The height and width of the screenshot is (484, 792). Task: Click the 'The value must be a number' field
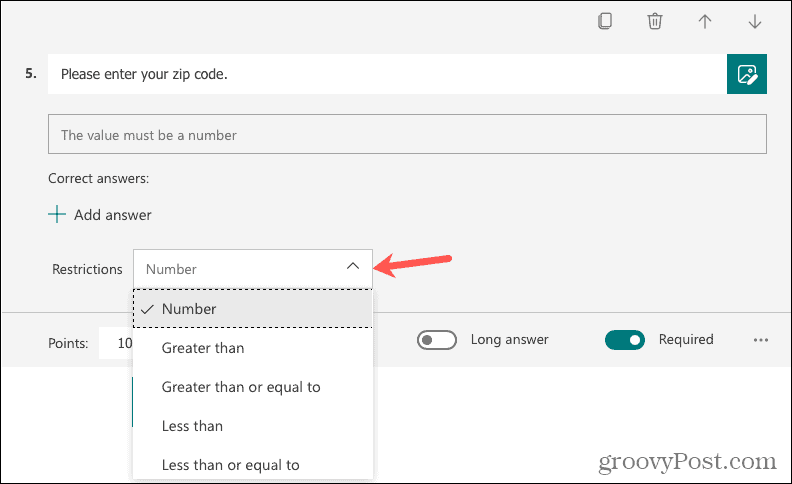[x=407, y=134]
